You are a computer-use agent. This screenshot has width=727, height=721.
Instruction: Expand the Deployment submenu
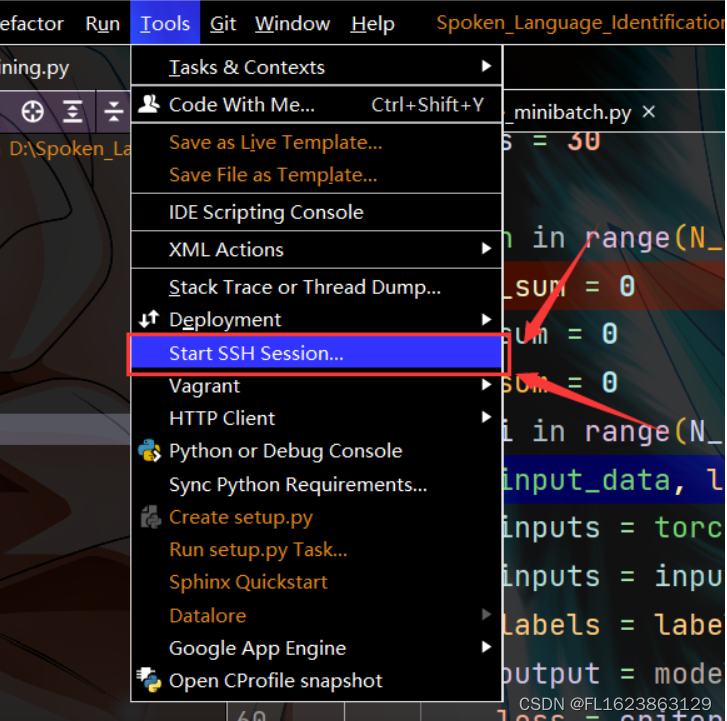tap(317, 319)
